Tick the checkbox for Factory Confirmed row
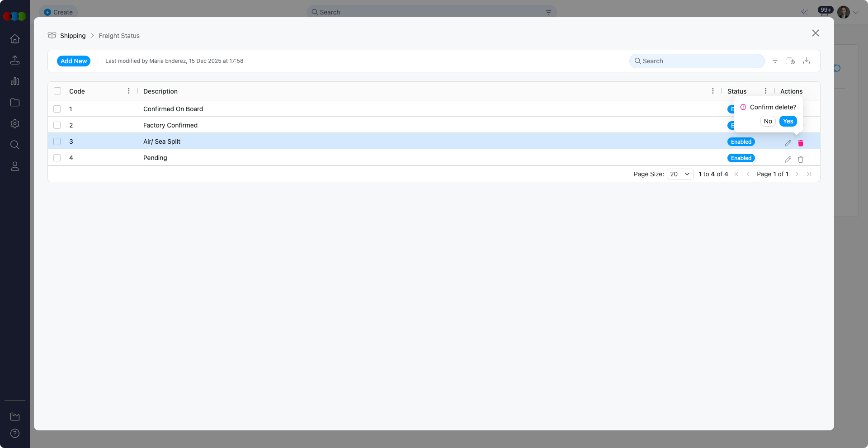Screen dimensions: 868x448 (57, 125)
